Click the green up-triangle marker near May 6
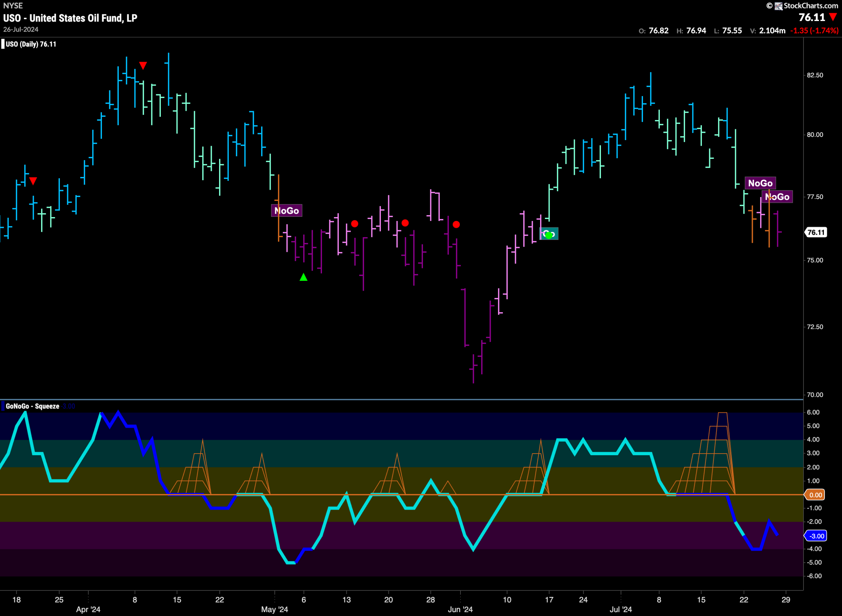This screenshot has height=616, width=842. point(304,277)
